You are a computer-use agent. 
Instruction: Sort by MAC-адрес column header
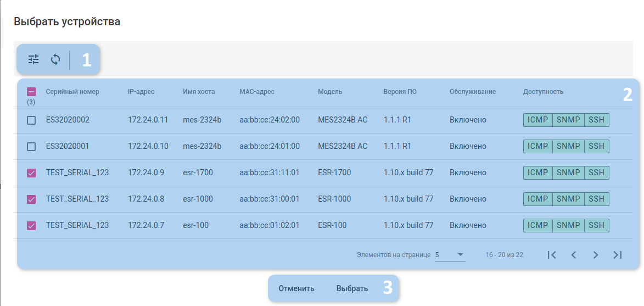(257, 92)
